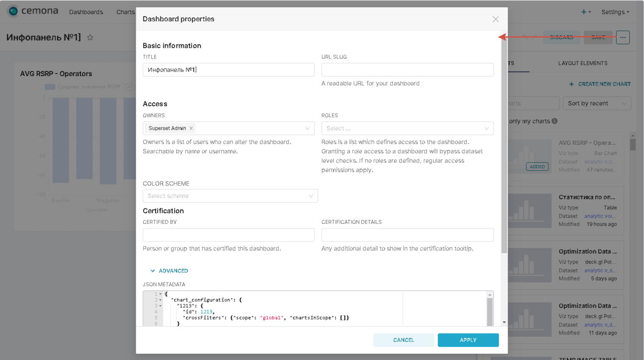The width and height of the screenshot is (644, 360).
Task: Open the three-dots dashboard actions menu
Action: coord(622,37)
